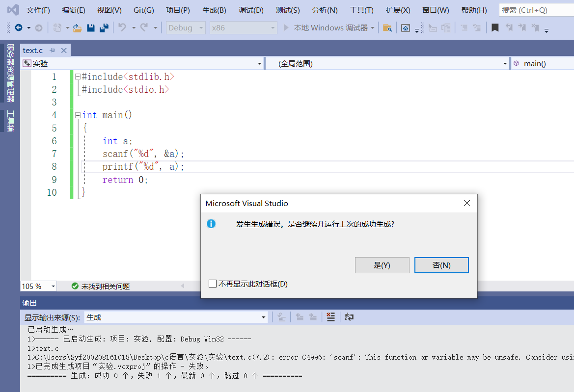Open the 工具箱 side tab
This screenshot has width=574, height=392.
coord(10,121)
